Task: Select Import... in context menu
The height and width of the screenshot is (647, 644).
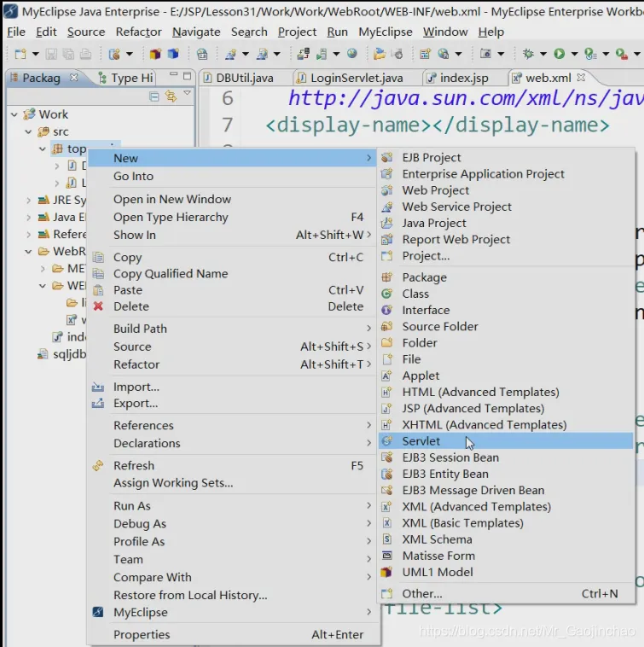Action: (x=232, y=387)
